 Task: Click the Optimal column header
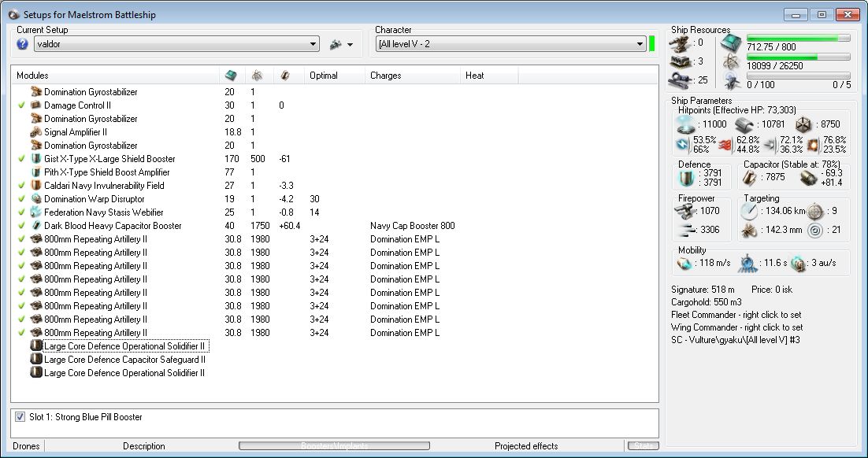tap(334, 76)
